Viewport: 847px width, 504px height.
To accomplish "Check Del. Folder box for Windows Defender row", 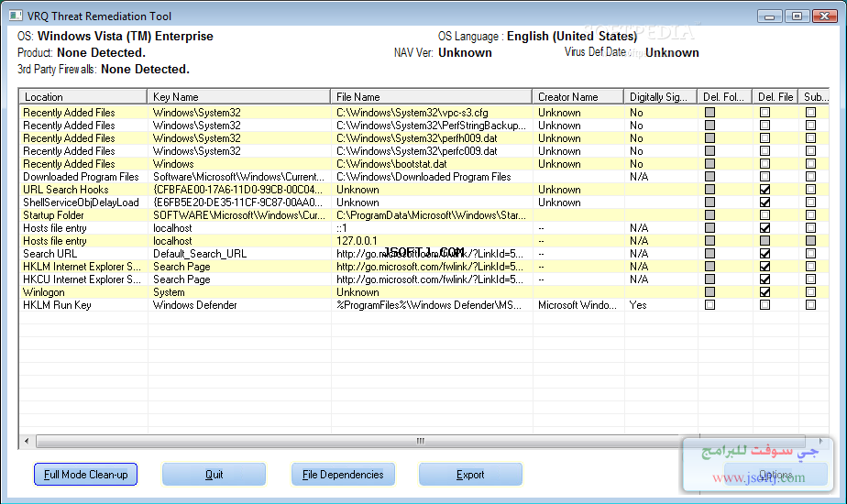I will pyautogui.click(x=709, y=305).
